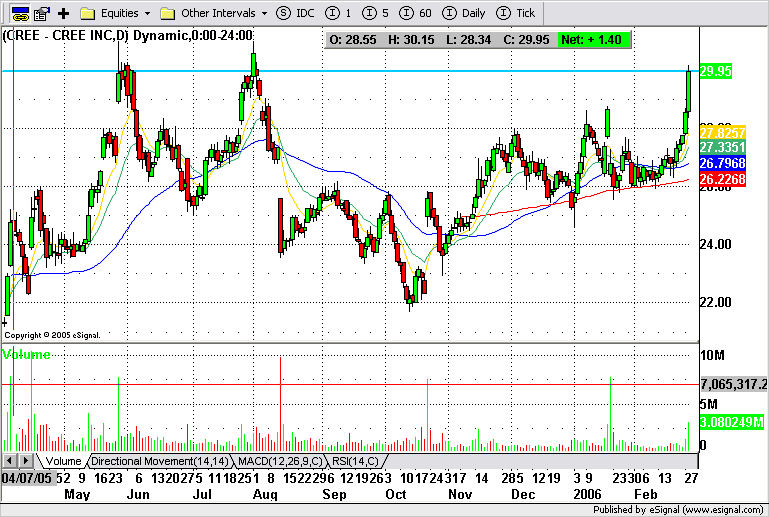Click the left tab scroll arrow
This screenshot has height=517, width=769.
10,461
